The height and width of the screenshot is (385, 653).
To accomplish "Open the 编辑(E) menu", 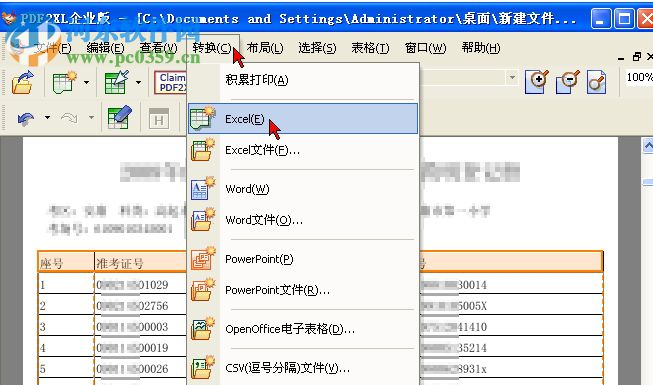I will pos(105,48).
